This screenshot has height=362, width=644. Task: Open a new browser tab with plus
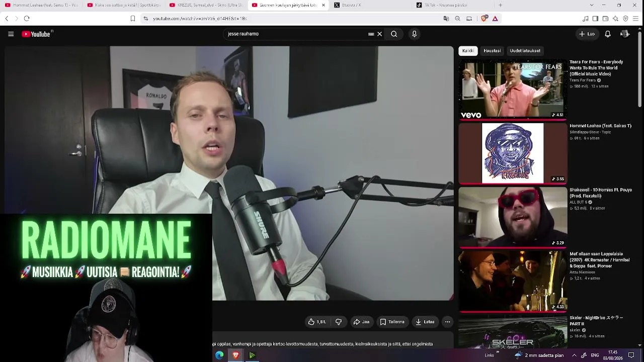coord(500,5)
